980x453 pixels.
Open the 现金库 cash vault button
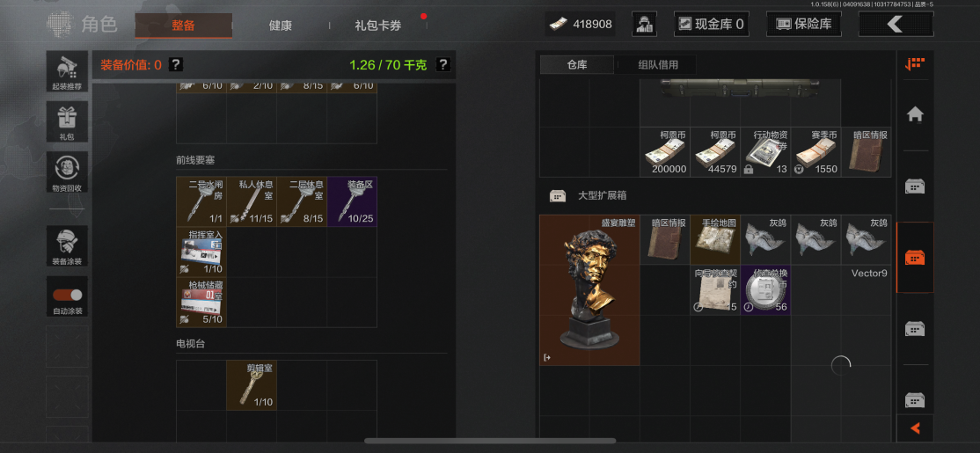(x=712, y=25)
